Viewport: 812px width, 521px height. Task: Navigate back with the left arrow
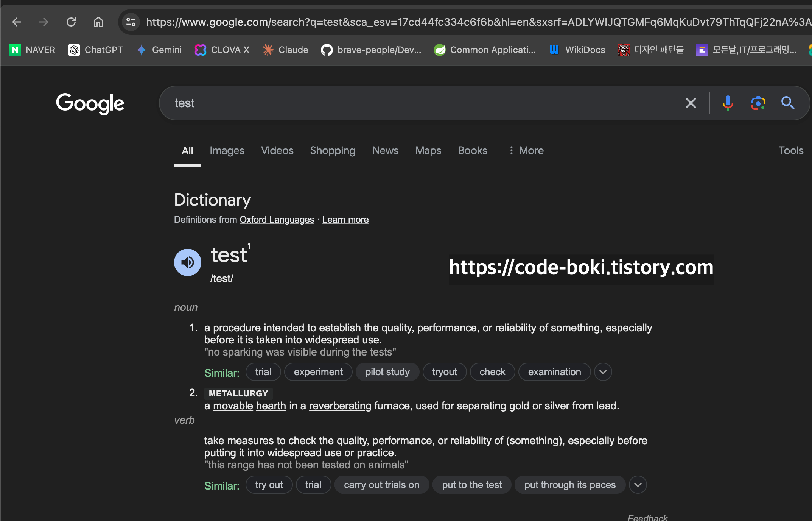click(17, 22)
